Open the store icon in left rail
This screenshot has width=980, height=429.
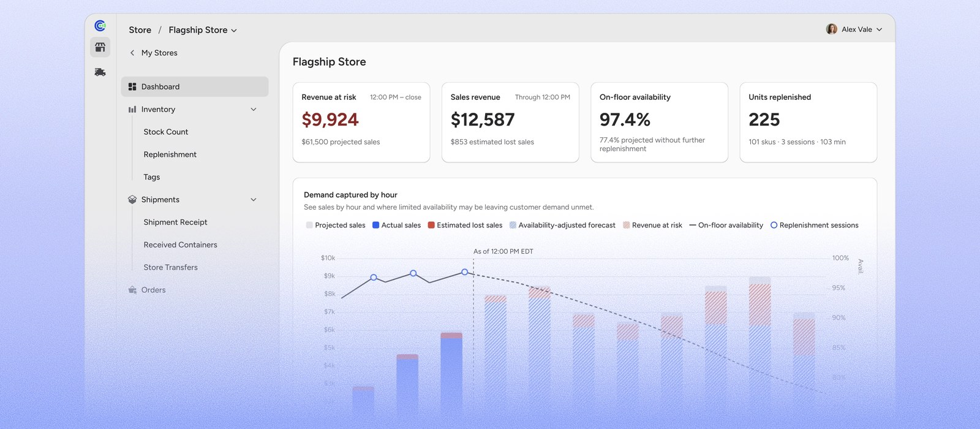[100, 47]
